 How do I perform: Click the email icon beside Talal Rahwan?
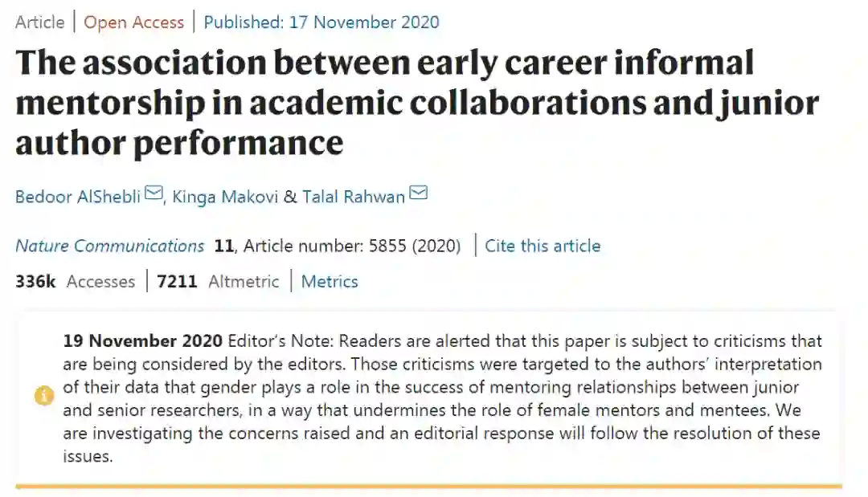point(418,194)
